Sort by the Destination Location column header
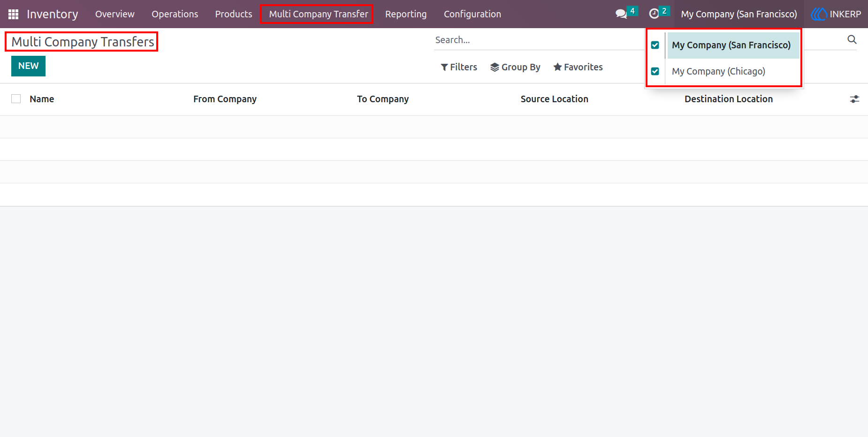Screen dimensions: 868x437 [x=728, y=99]
